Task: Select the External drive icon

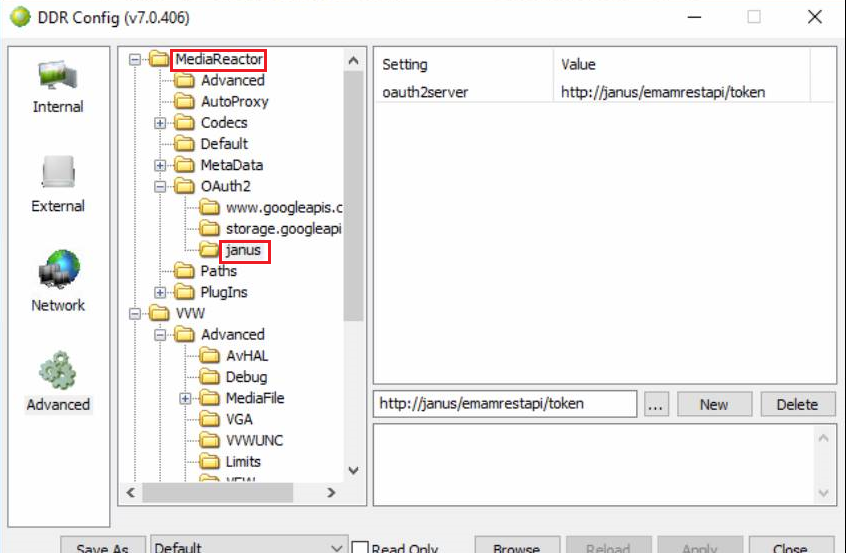Action: tap(58, 173)
